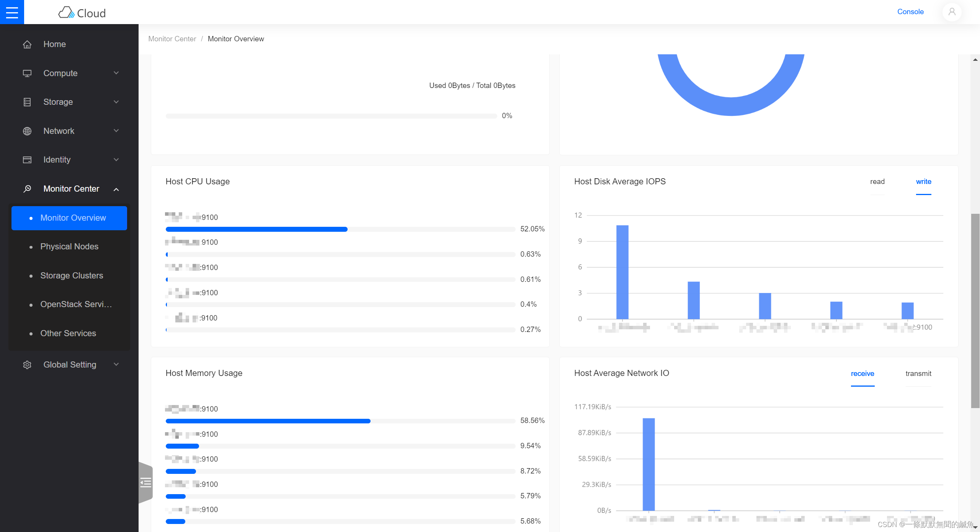Expand the Global Setting chevron

(116, 364)
